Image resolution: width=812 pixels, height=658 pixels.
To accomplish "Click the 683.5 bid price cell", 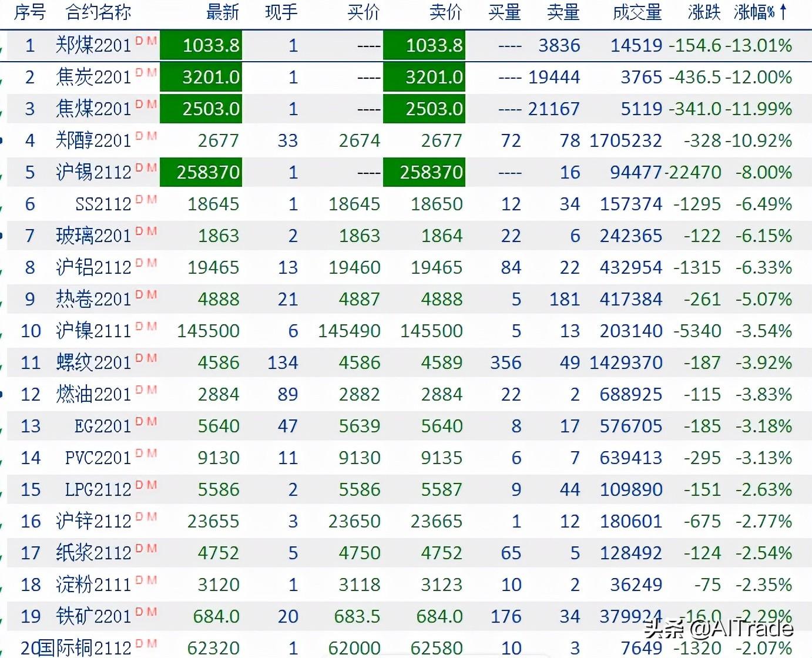I will tap(357, 616).
